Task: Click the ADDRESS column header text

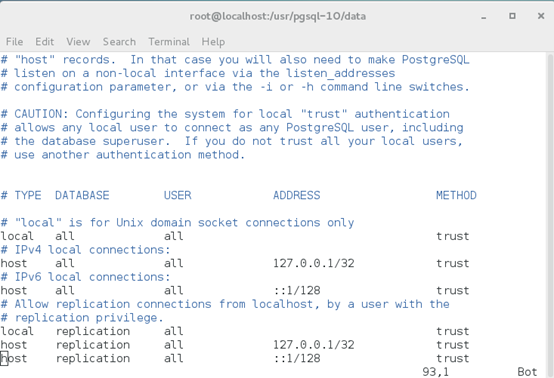Action: tap(296, 195)
